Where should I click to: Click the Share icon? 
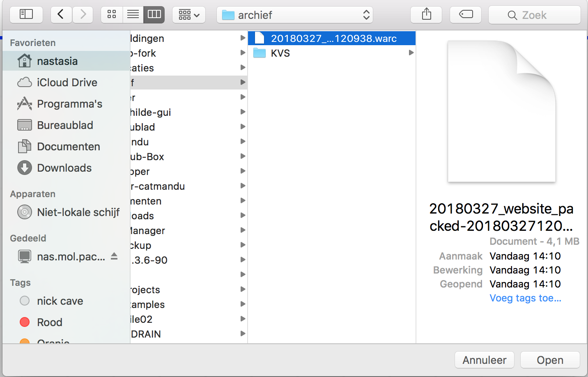pos(426,15)
